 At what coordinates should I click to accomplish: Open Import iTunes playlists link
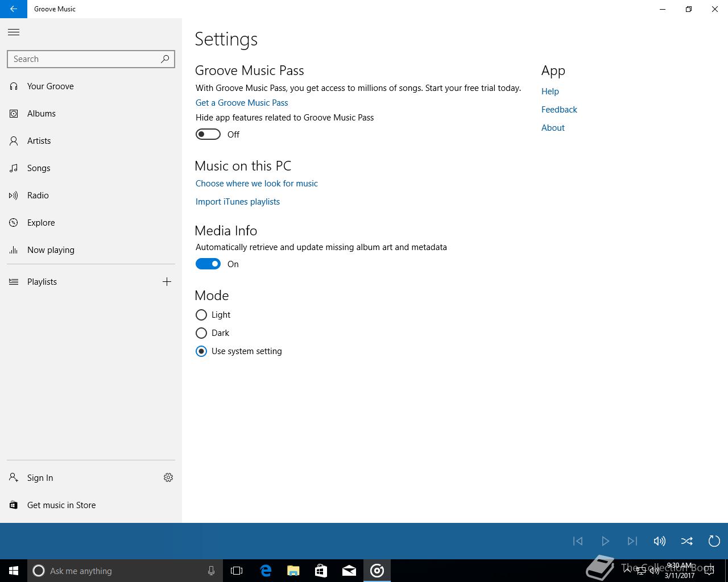[x=238, y=202]
